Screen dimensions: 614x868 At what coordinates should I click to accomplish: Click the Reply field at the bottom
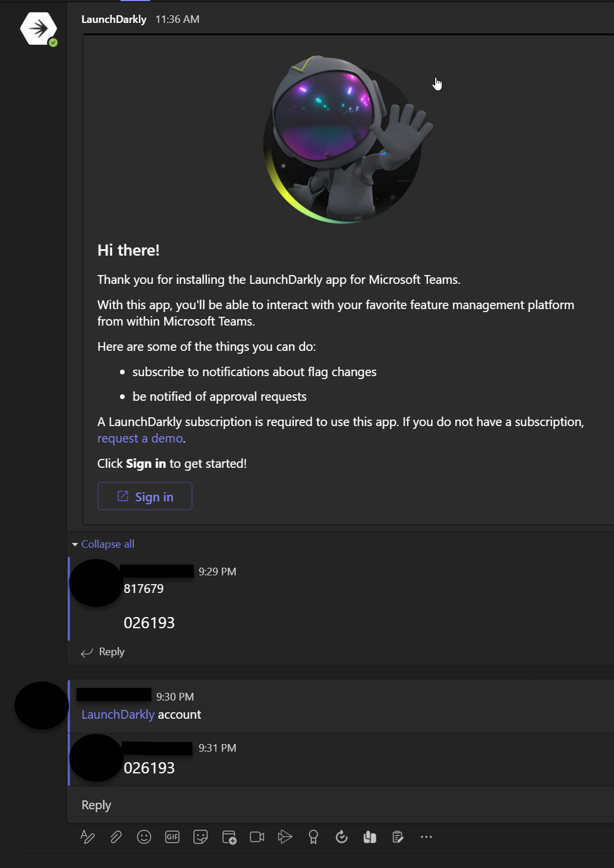[96, 805]
